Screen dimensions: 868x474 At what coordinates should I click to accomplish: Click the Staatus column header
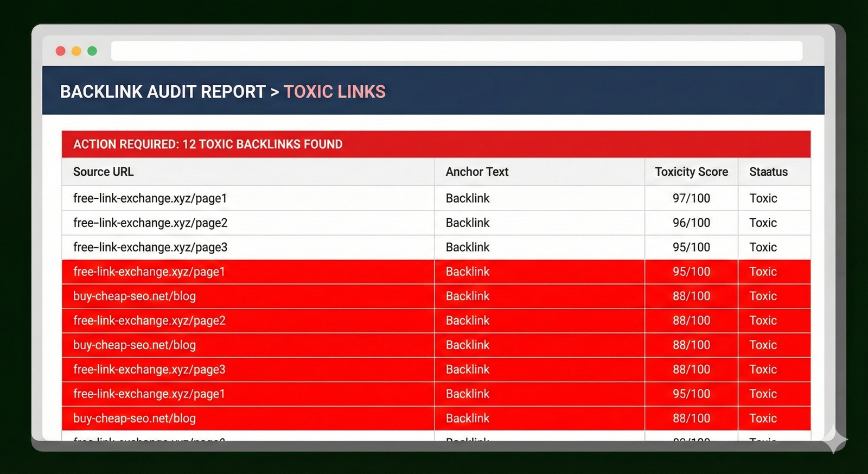pyautogui.click(x=768, y=172)
